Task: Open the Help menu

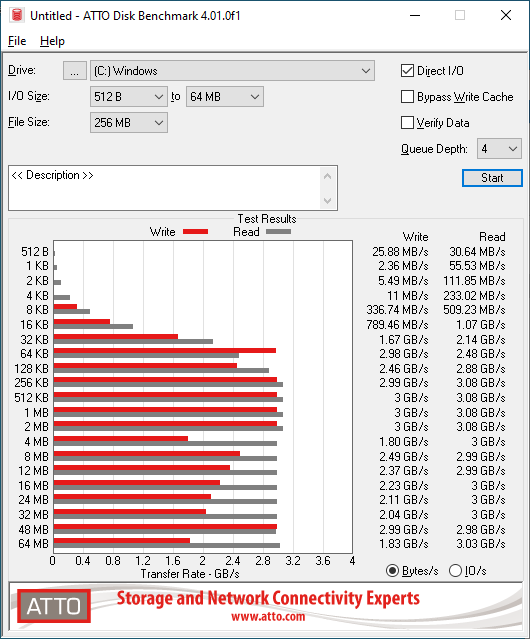Action: 52,41
